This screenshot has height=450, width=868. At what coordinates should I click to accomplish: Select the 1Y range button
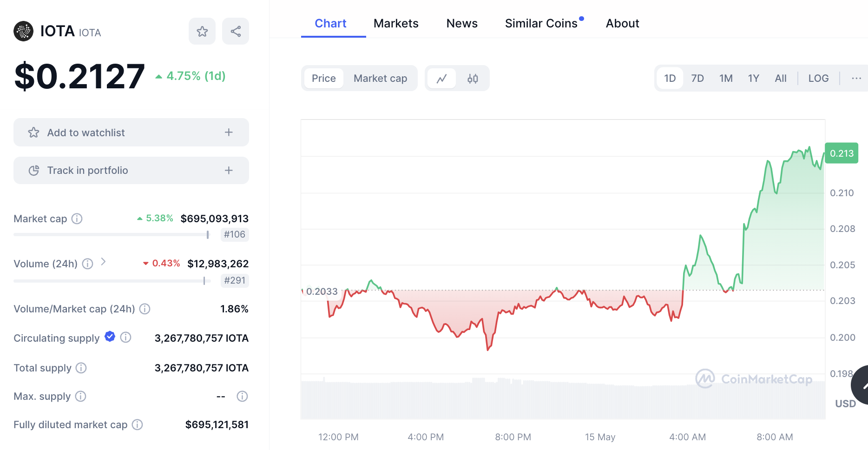click(753, 79)
